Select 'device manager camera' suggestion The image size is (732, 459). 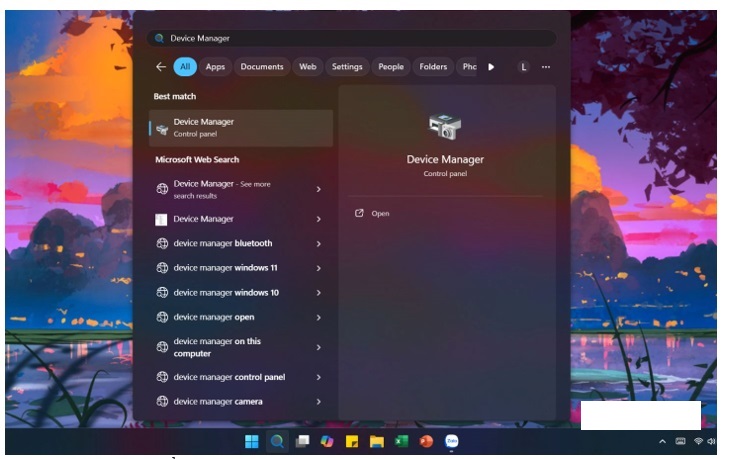tap(241, 402)
